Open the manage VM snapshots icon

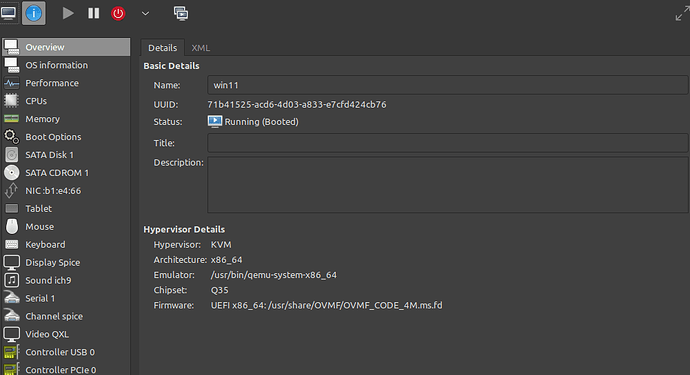click(181, 13)
